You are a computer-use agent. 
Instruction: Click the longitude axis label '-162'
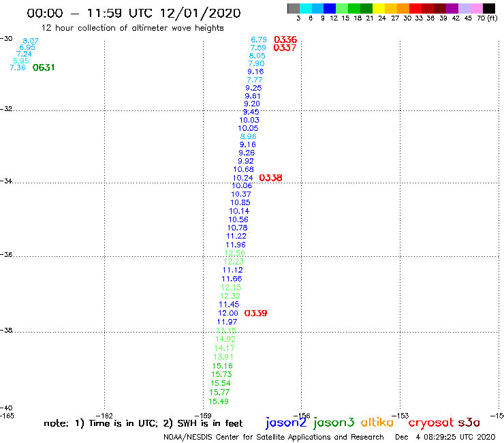point(104,416)
